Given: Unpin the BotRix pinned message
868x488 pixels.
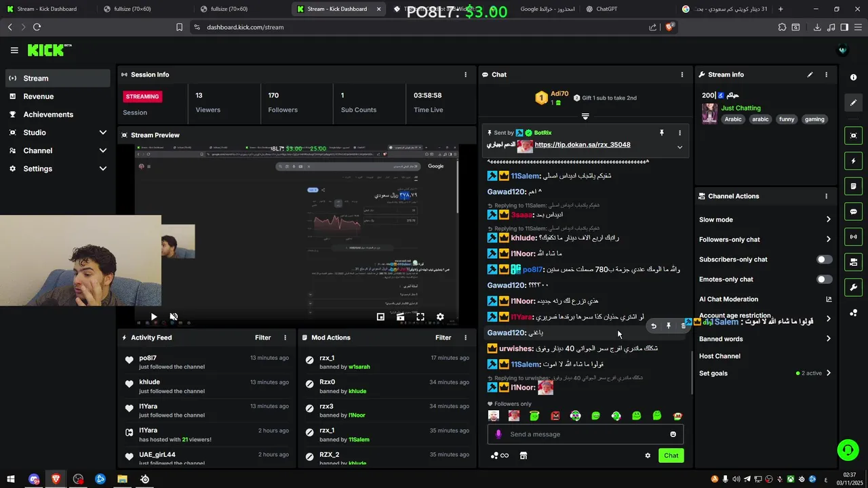Looking at the screenshot, I should [x=662, y=133].
